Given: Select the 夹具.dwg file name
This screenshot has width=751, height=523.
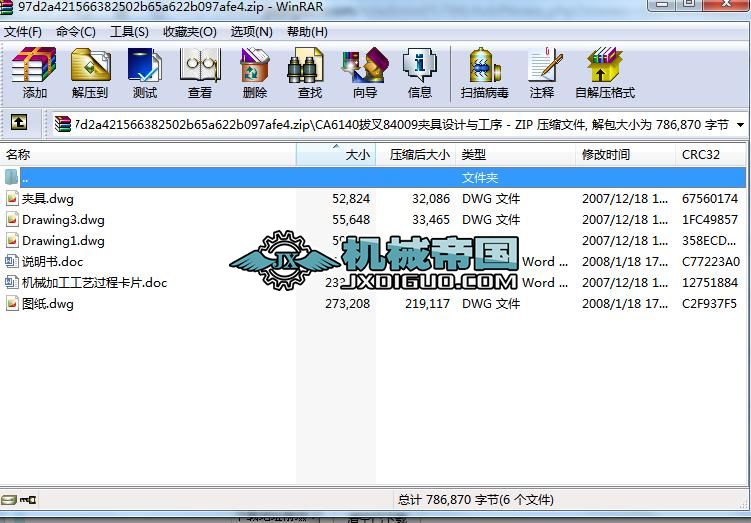Looking at the screenshot, I should tap(48, 198).
